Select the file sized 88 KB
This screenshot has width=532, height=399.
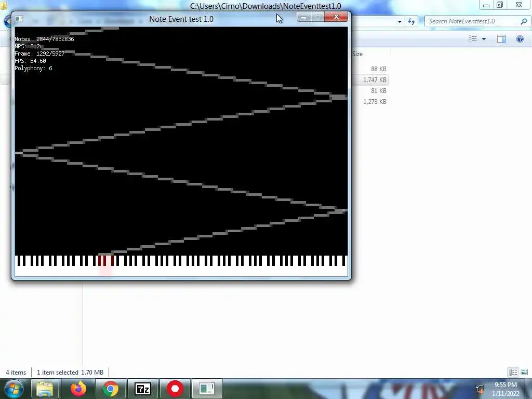pyautogui.click(x=378, y=69)
